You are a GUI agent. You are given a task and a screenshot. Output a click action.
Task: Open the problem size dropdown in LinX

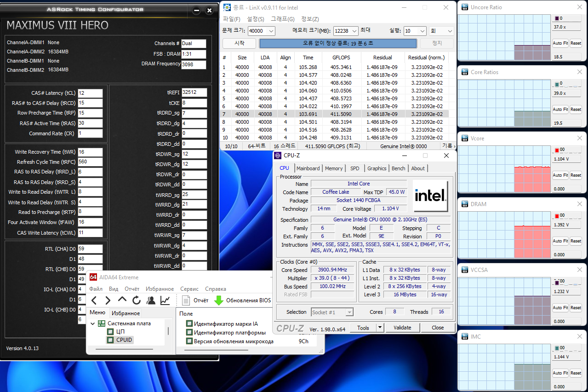270,31
